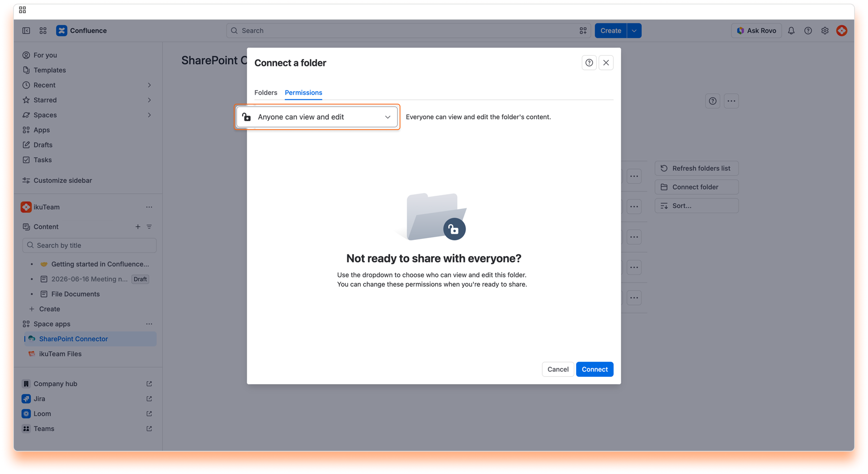Select the Permissions tab
The width and height of the screenshot is (868, 474).
pyautogui.click(x=303, y=93)
